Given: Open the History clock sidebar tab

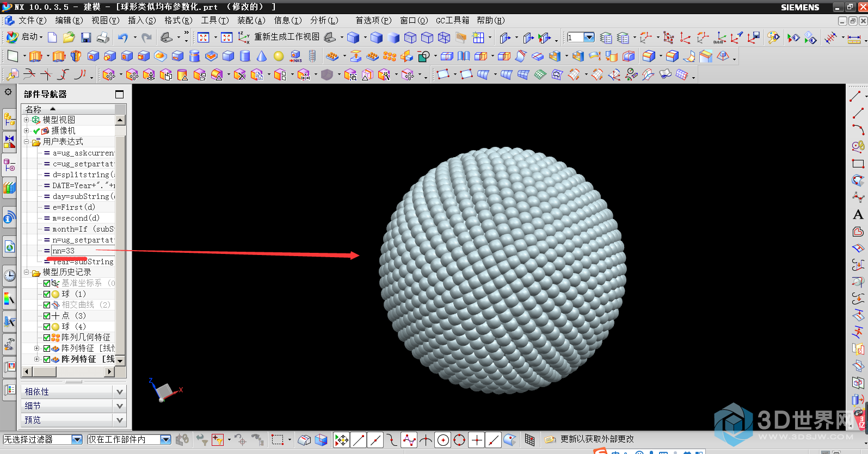Looking at the screenshot, I should 9,275.
